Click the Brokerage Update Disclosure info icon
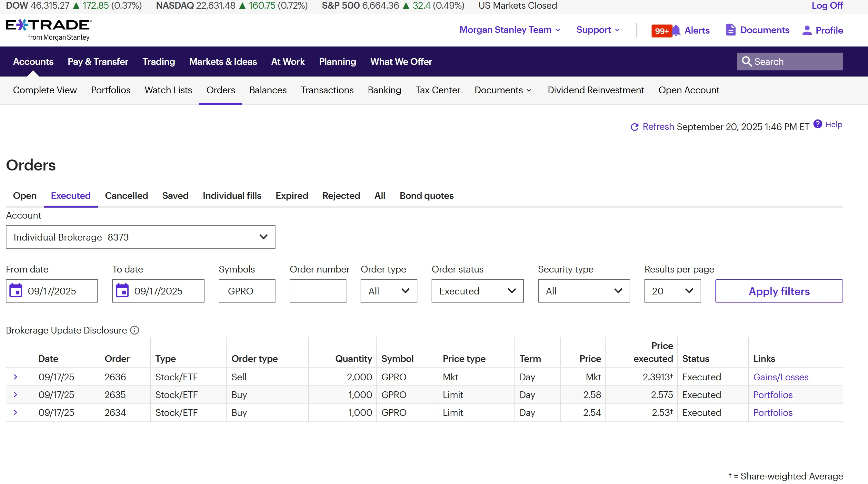This screenshot has height=484, width=868. 135,330
